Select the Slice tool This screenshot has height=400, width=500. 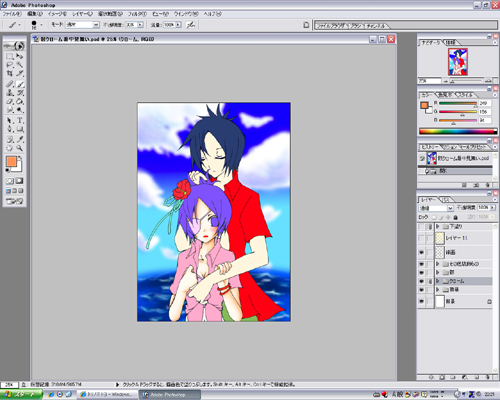(x=20, y=74)
